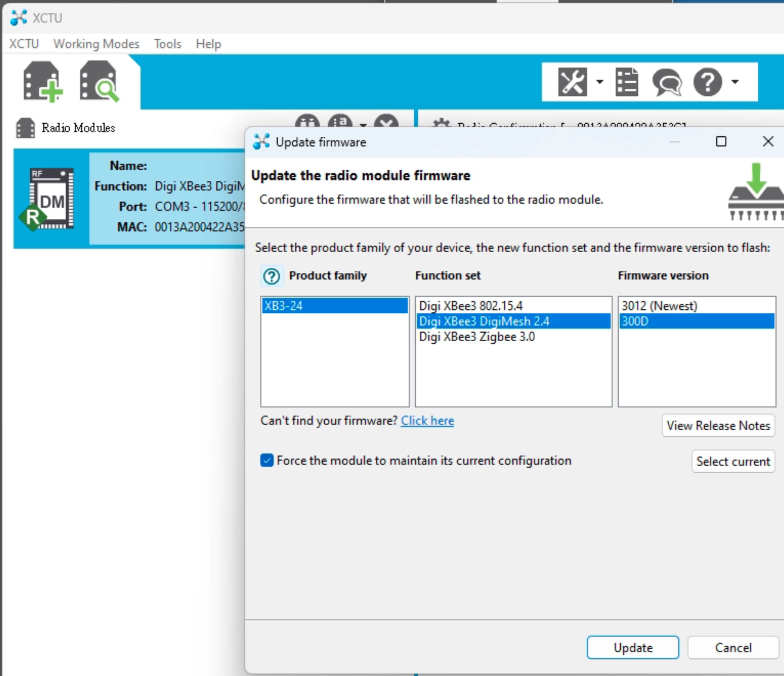
Task: Click the Help question mark icon
Action: coord(707,82)
